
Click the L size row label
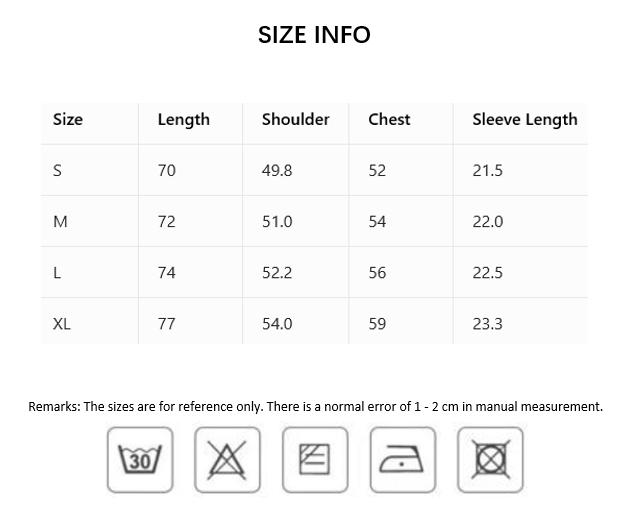coord(57,273)
